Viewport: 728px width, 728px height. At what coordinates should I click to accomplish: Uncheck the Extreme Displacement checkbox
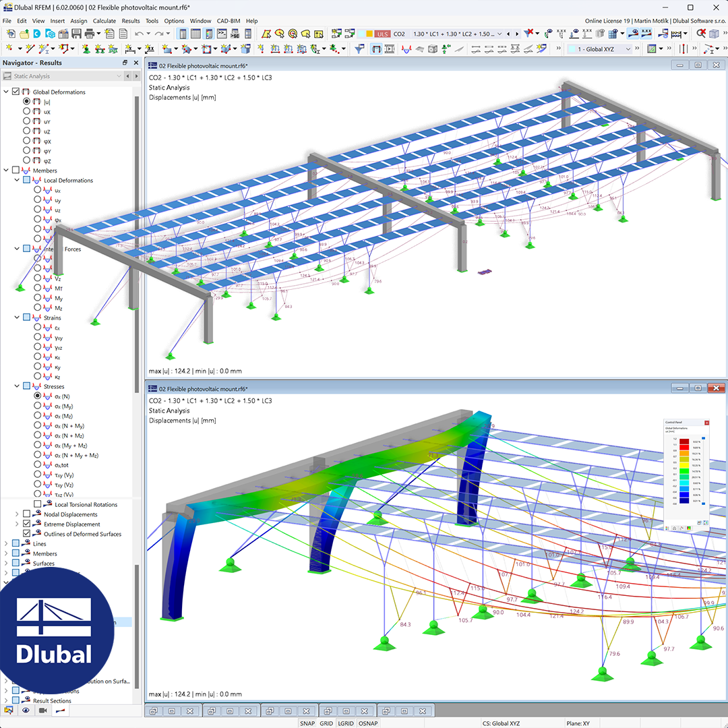[x=26, y=524]
